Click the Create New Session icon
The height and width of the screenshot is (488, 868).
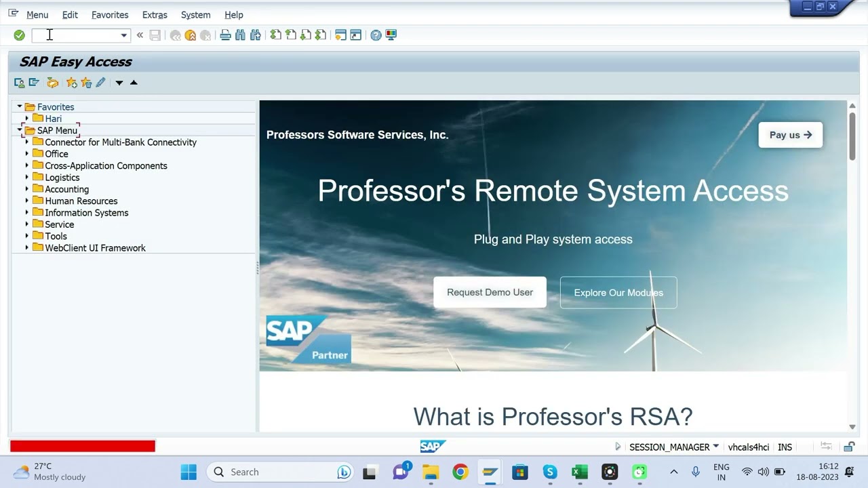pos(340,35)
